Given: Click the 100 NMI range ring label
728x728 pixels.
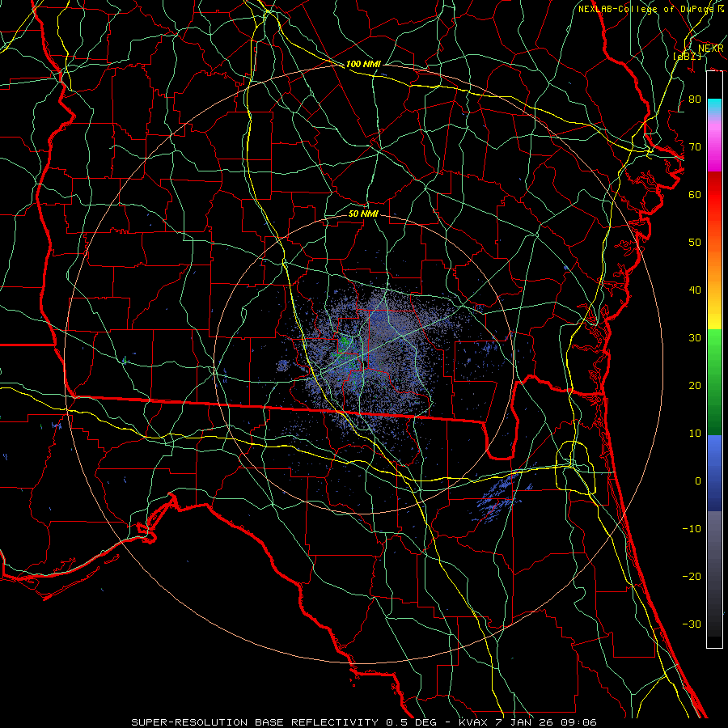Looking at the screenshot, I should point(363,64).
